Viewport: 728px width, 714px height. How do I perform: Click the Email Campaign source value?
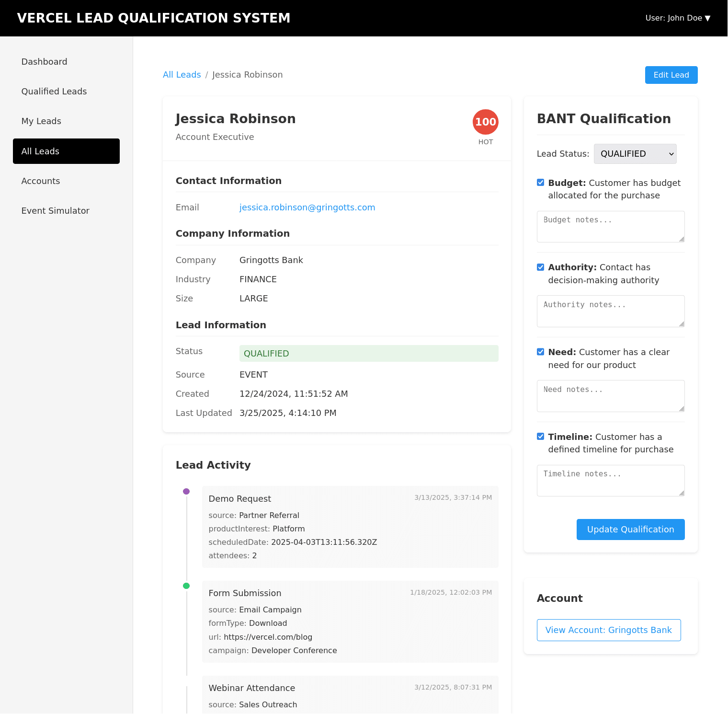(270, 610)
